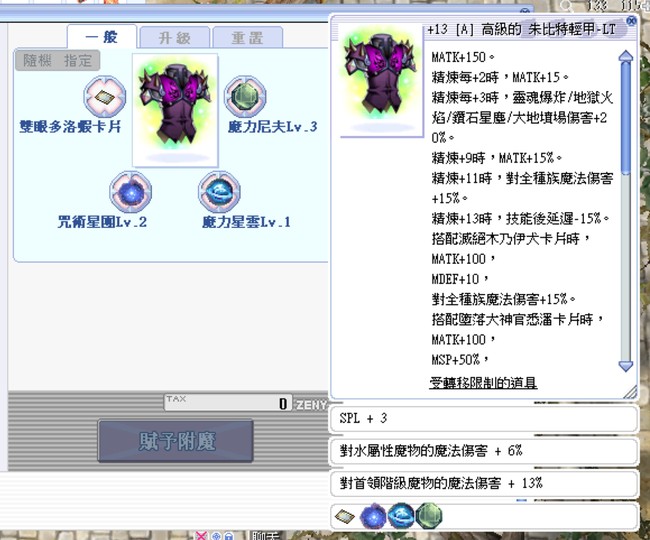Viewport: 650px width, 540px height.
Task: Open the 升級 tab
Action: pos(172,38)
